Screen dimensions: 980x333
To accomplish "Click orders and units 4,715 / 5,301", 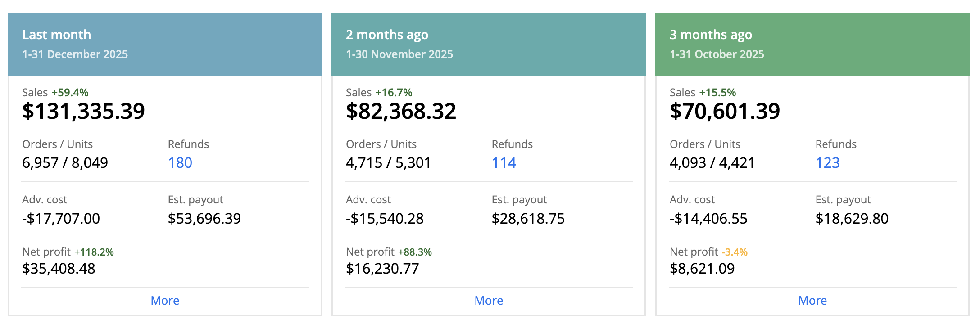I will tap(388, 163).
